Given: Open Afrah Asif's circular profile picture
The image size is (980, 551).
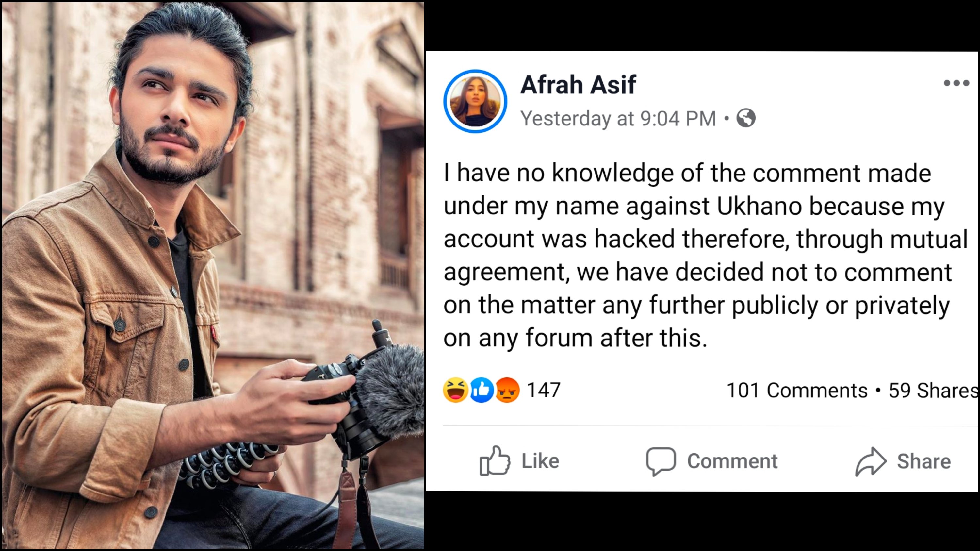Looking at the screenshot, I should (x=475, y=101).
